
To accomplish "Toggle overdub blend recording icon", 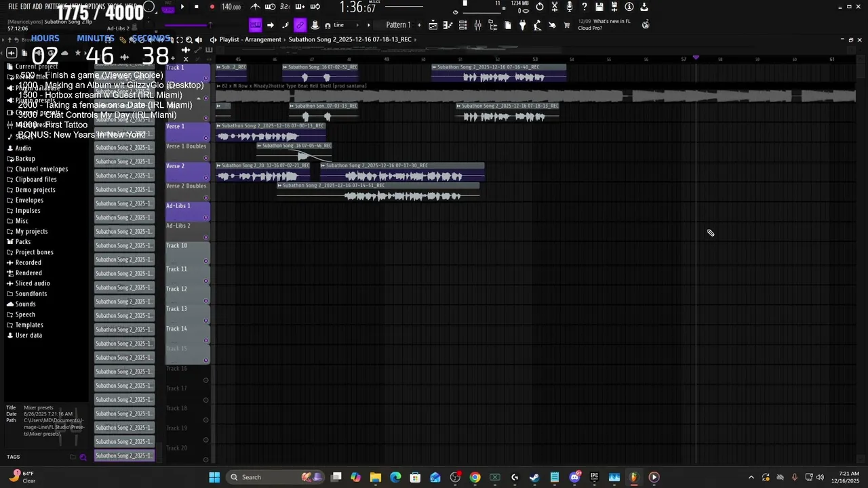I will coord(300,7).
